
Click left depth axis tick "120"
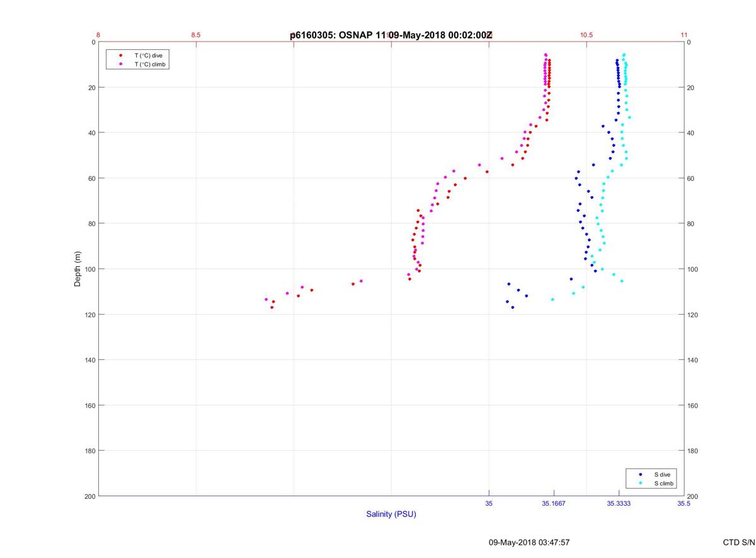(89, 315)
